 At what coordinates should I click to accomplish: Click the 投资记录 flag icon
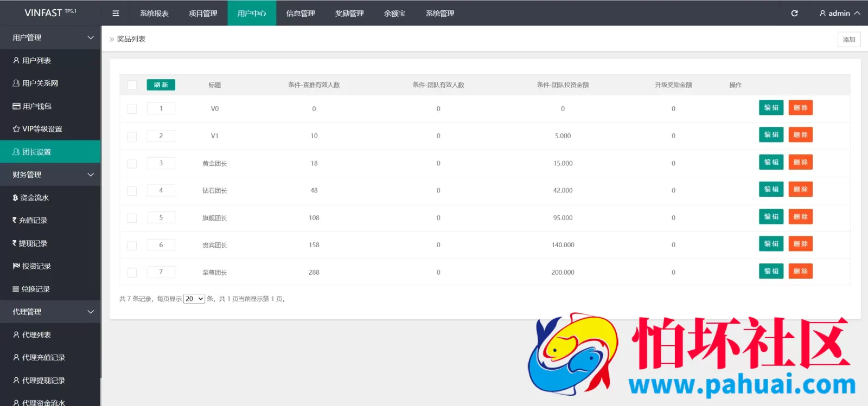[x=16, y=266]
